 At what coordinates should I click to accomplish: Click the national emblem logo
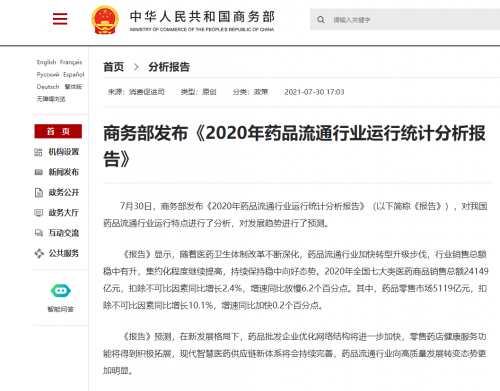(105, 20)
